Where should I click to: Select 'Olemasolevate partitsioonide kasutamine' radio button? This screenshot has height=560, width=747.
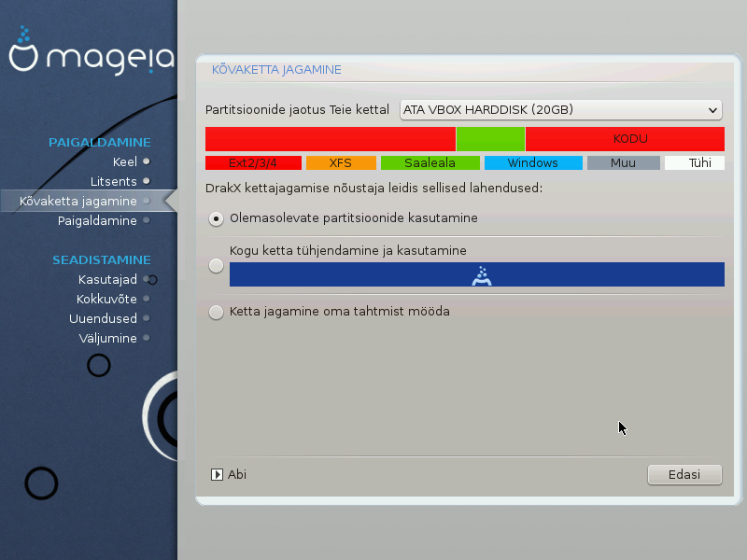[x=216, y=218]
